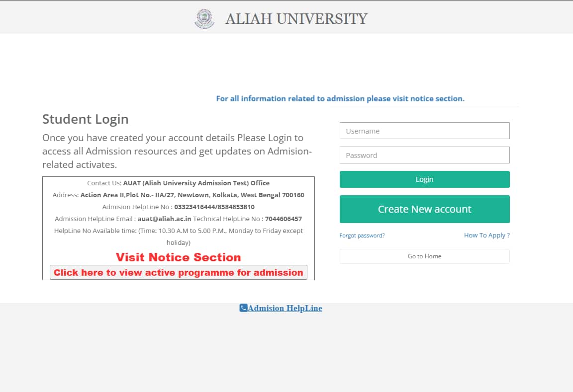Viewport: 573px width, 392px height.
Task: Click the red Visit Notice Section text
Action: pos(179,257)
